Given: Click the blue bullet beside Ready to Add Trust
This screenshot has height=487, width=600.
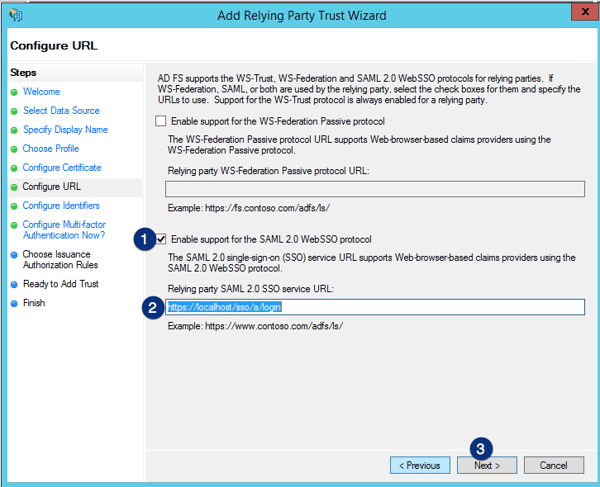Looking at the screenshot, I should (x=14, y=285).
